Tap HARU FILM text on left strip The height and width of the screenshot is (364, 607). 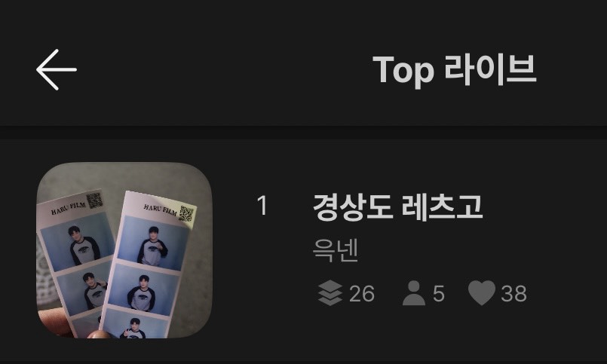(x=68, y=209)
